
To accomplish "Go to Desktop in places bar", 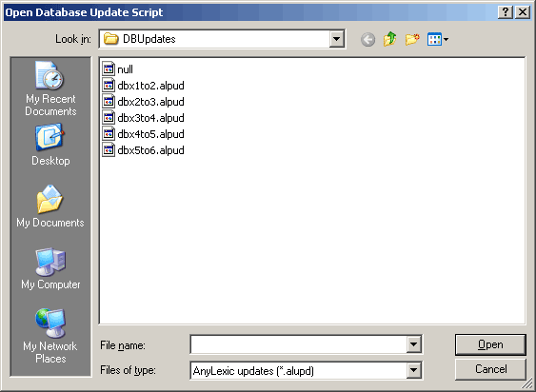I will tap(50, 145).
